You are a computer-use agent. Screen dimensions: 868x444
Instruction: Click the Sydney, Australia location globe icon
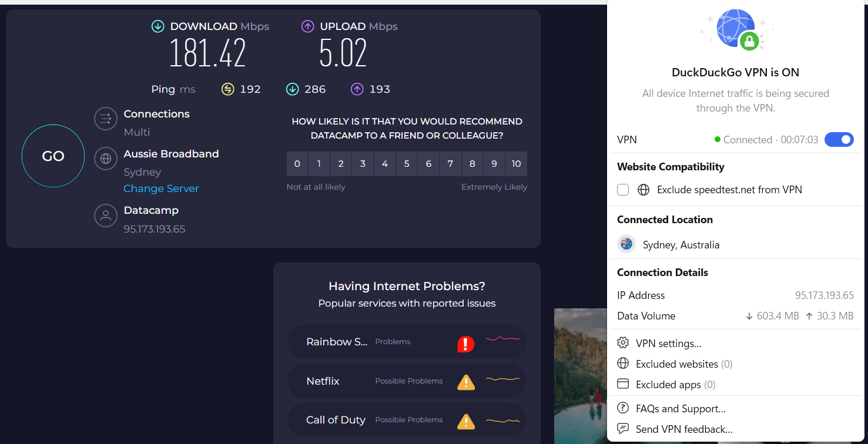coord(626,244)
